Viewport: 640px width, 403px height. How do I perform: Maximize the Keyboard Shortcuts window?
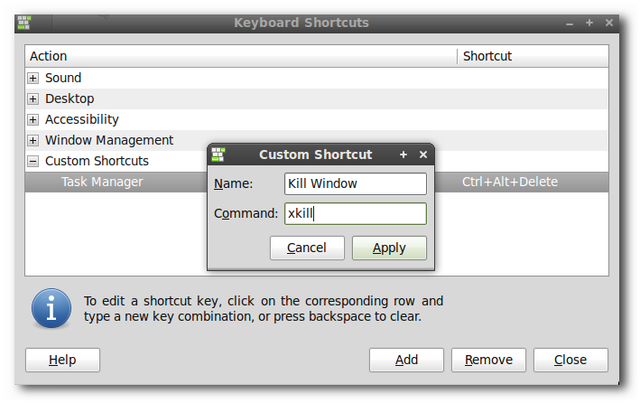coord(590,22)
